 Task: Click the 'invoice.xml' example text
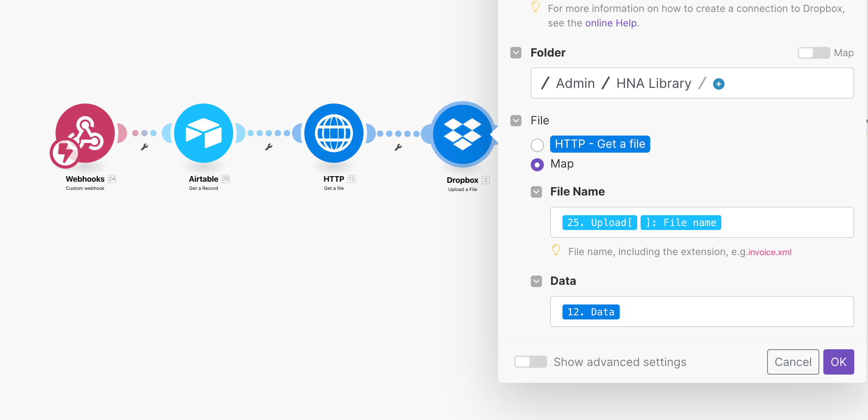point(770,252)
